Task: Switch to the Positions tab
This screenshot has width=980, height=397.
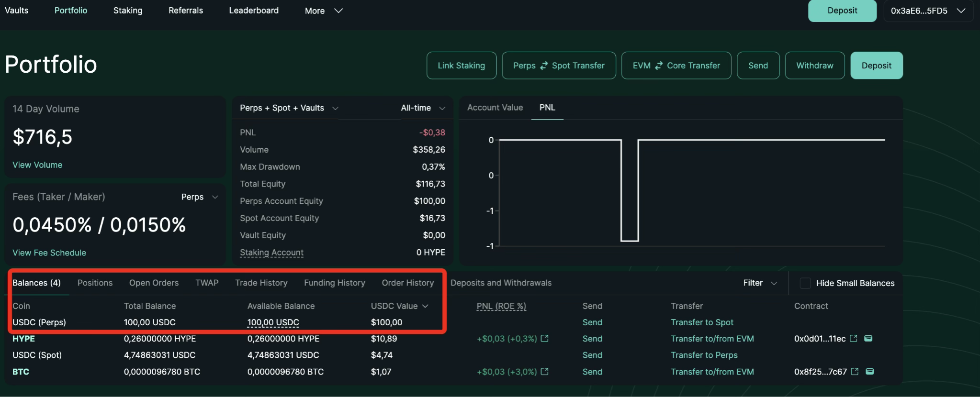Action: click(x=95, y=283)
